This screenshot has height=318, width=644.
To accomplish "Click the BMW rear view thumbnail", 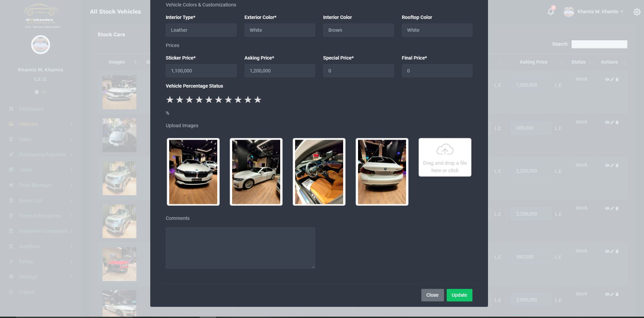I will click(x=382, y=172).
